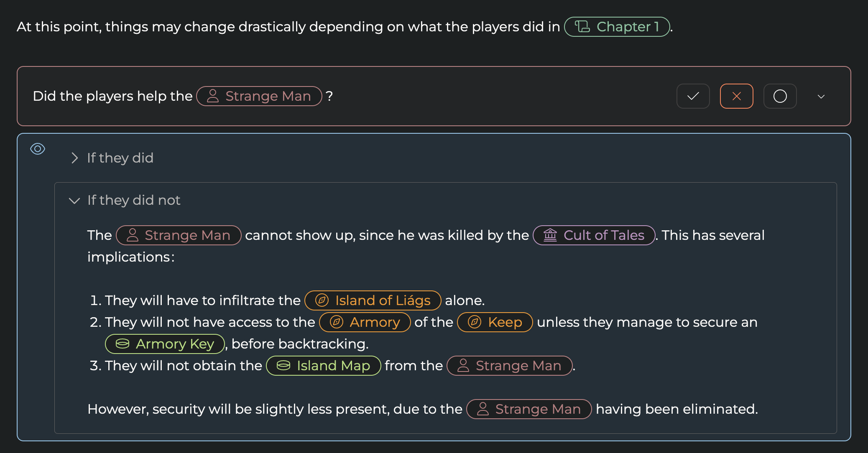Open the Island of Liágs location link

382,300
